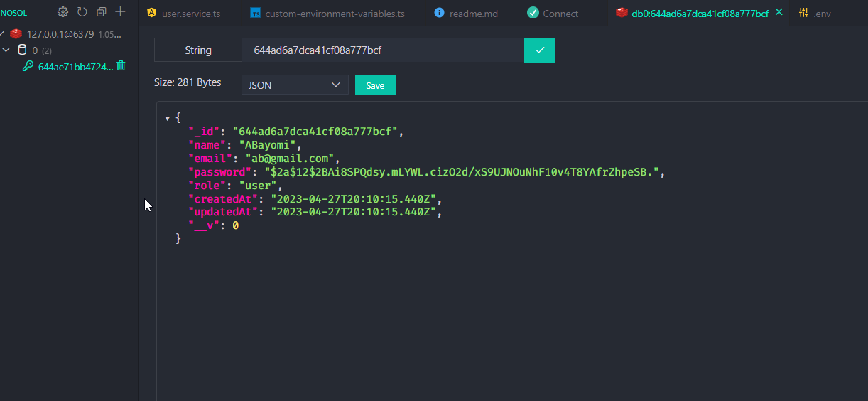Image resolution: width=868 pixels, height=401 pixels.
Task: Confirm key name with checkmark button
Action: (539, 50)
